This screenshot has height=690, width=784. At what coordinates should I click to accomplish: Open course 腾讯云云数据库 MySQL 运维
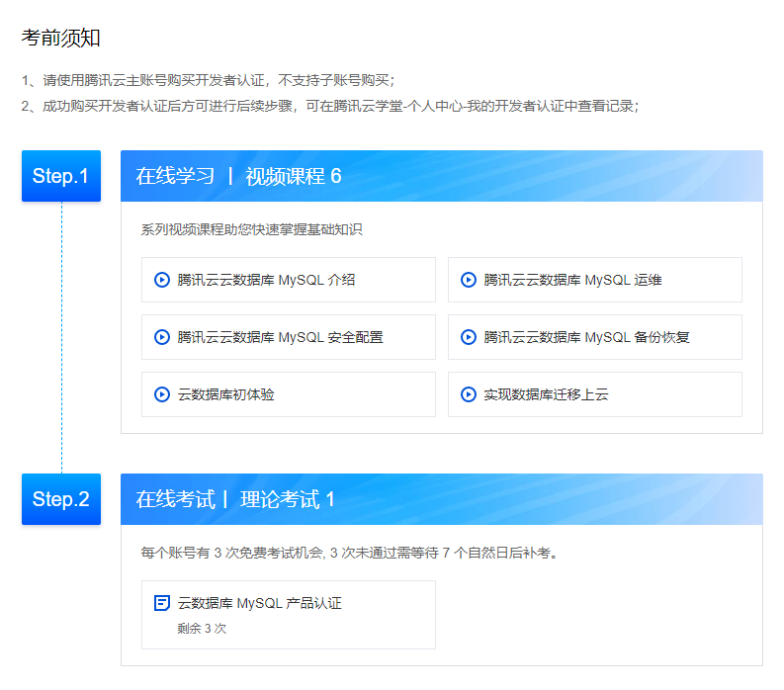[x=595, y=280]
